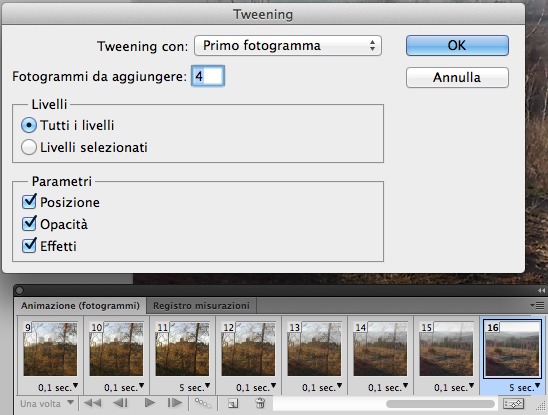
Task: Convert to timeline animation icon
Action: click(x=513, y=404)
